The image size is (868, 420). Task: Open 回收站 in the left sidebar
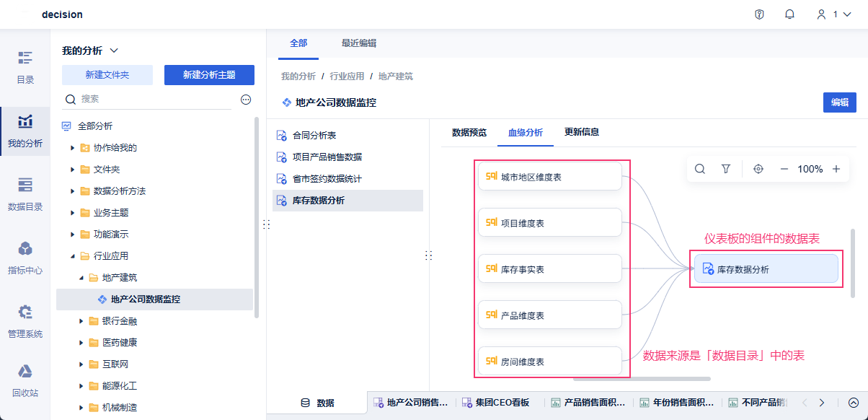coord(25,381)
